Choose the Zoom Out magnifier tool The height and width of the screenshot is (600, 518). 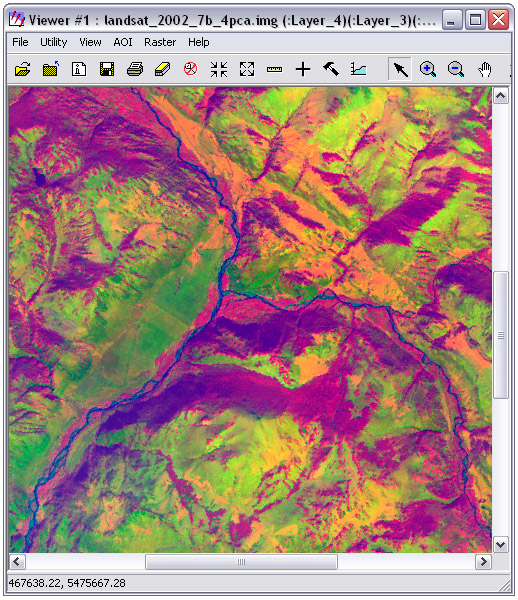(456, 69)
